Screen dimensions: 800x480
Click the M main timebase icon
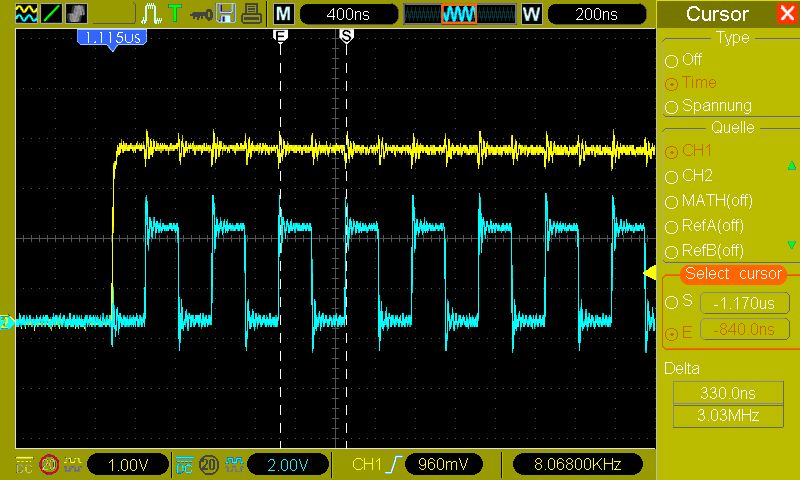[x=284, y=14]
